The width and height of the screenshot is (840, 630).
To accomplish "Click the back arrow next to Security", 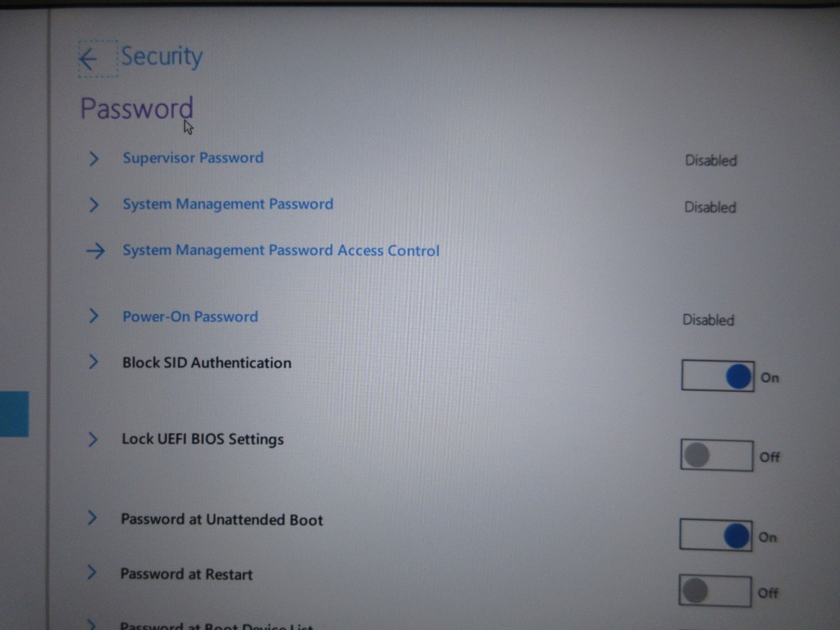I will coord(89,59).
